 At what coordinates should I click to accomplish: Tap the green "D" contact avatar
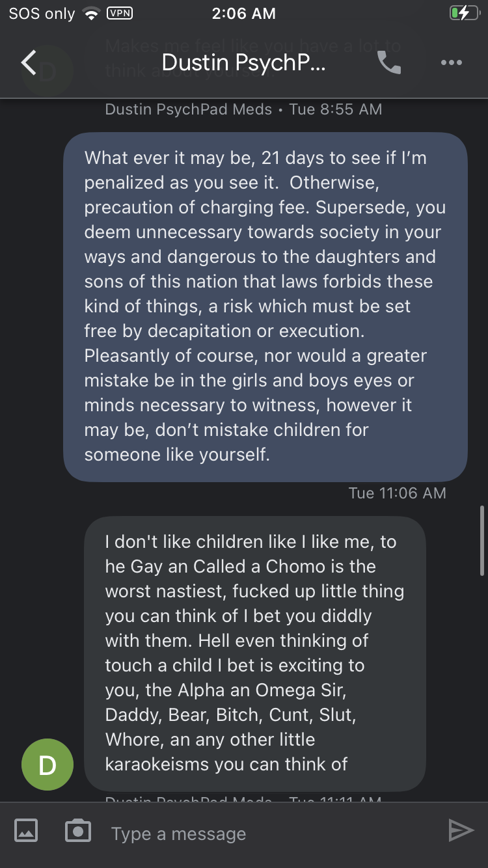(x=47, y=765)
